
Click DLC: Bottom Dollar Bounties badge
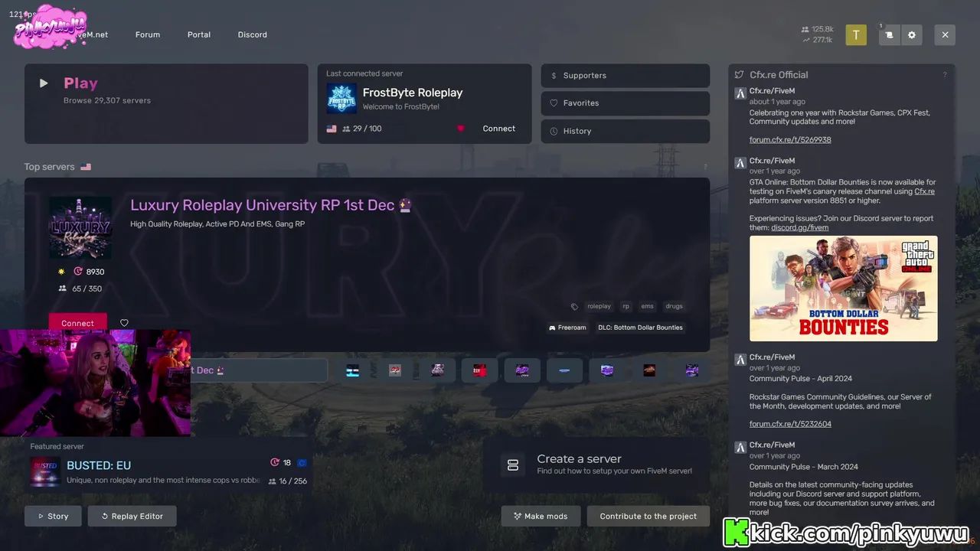tap(640, 328)
